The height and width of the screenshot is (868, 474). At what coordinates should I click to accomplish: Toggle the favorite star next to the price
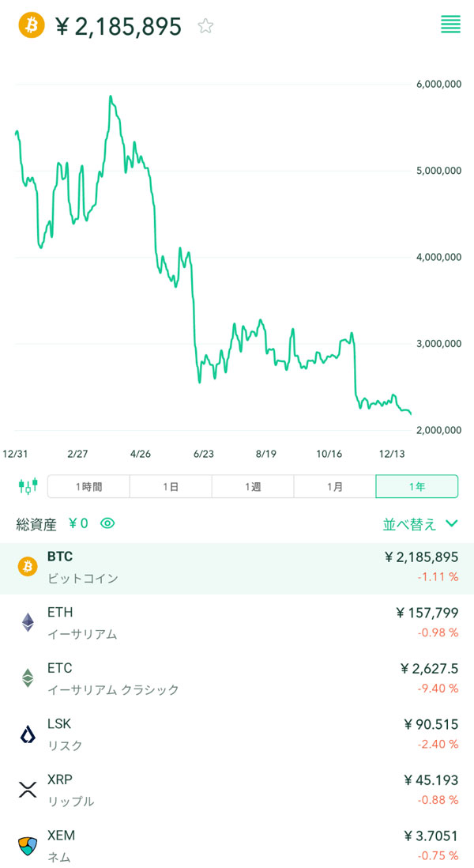205,26
